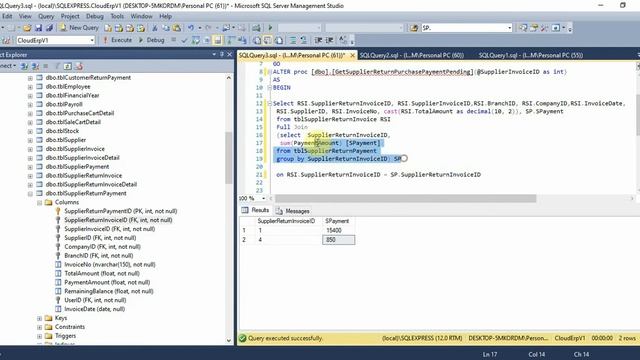Expand the Keys folder

pyautogui.click(x=40, y=318)
